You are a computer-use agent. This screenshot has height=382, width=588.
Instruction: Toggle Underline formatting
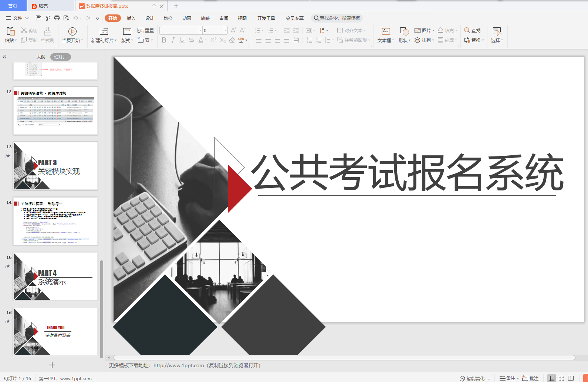[x=182, y=40]
